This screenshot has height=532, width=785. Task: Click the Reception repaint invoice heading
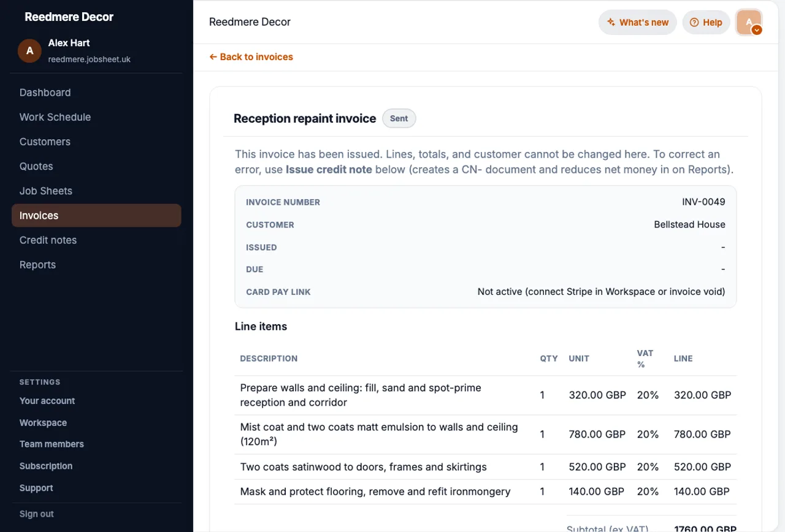point(305,119)
